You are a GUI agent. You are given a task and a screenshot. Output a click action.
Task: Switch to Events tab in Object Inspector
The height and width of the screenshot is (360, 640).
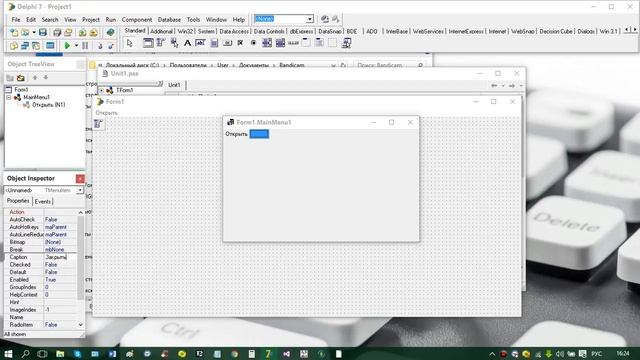point(42,202)
